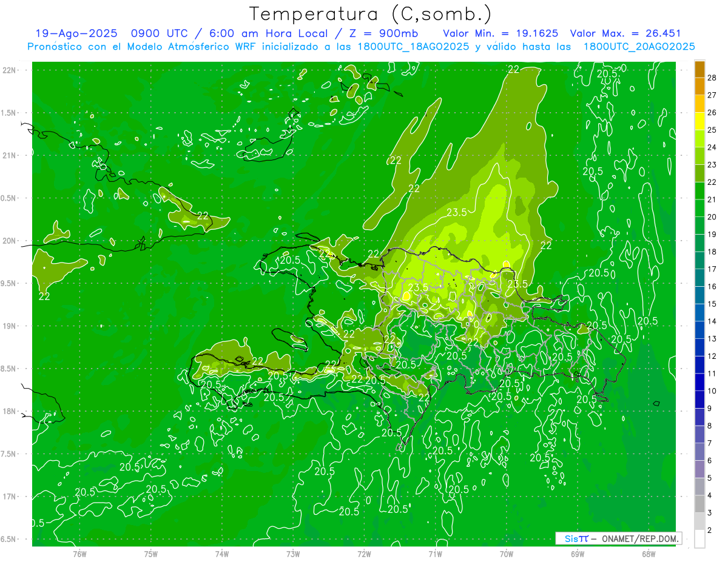Image resolution: width=728 pixels, height=562 pixels.
Task: Click the 23.5 contour label offshore near 20.3N
Action: [457, 212]
